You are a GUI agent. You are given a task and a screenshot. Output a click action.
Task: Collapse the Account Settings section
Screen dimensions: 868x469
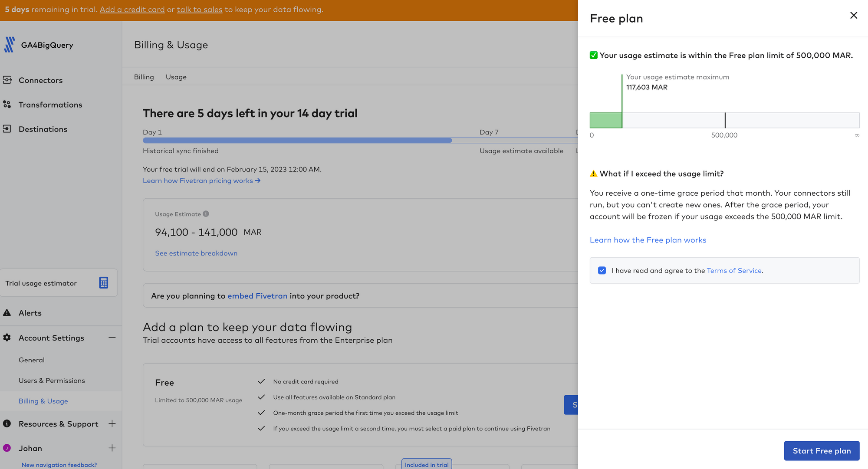(x=112, y=338)
